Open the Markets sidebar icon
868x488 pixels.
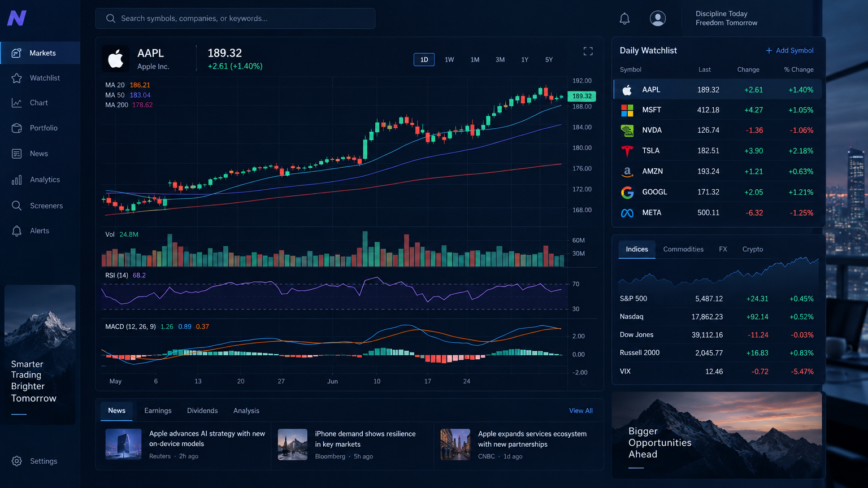17,53
